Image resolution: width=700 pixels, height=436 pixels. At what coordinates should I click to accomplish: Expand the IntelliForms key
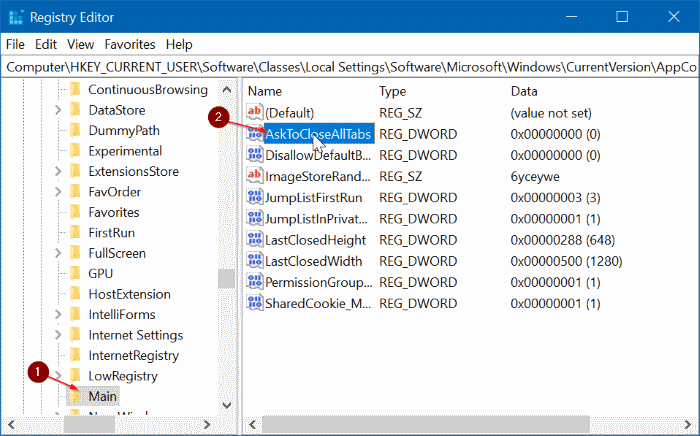[58, 315]
